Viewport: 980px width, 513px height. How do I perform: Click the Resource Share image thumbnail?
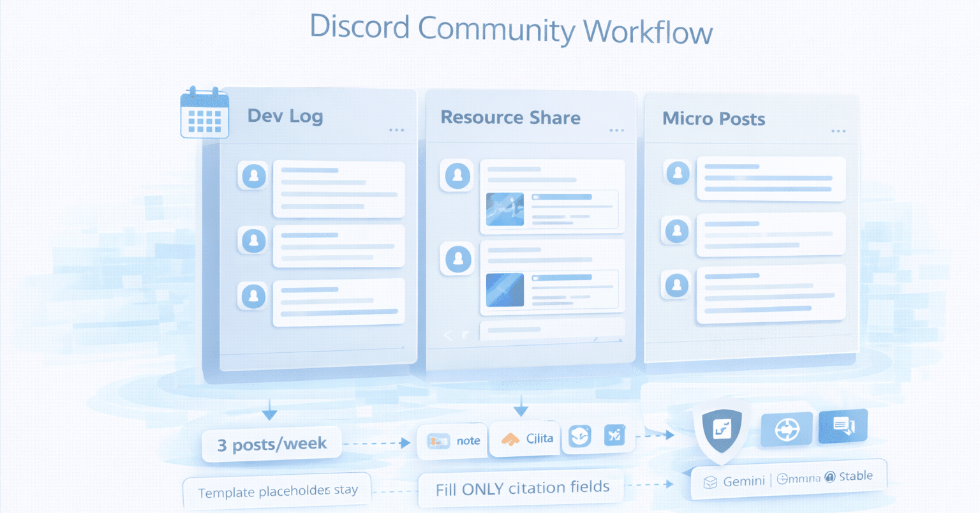506,209
